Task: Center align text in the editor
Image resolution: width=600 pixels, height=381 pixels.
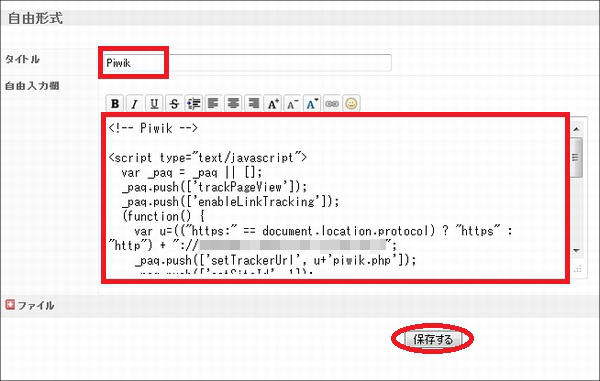Action: click(x=233, y=104)
